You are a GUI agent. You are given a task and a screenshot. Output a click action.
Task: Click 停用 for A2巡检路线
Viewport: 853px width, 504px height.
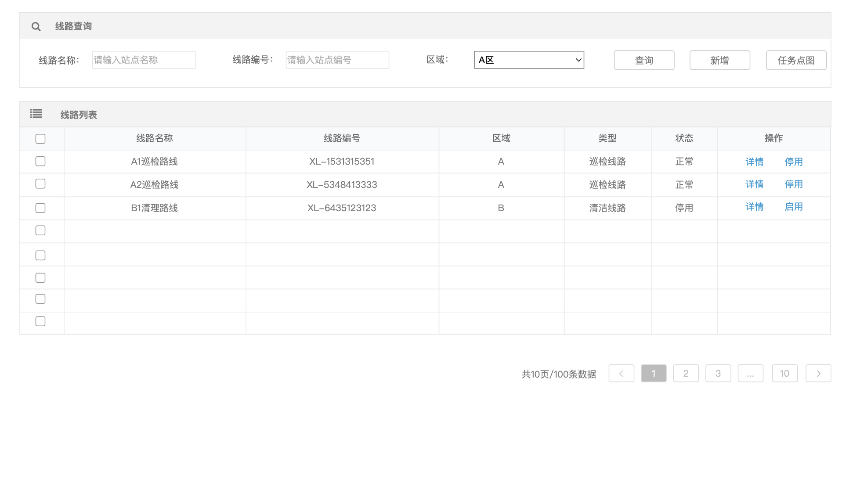(793, 184)
